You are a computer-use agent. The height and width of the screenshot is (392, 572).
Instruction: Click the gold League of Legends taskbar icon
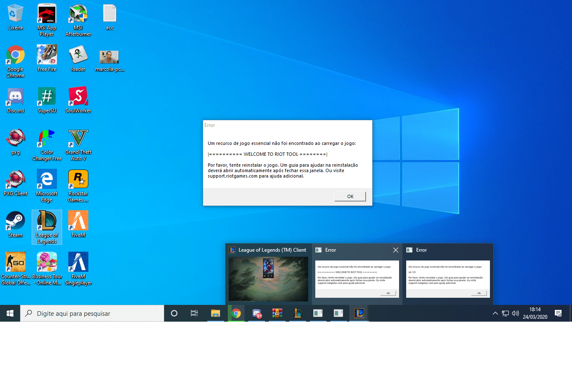[298, 313]
